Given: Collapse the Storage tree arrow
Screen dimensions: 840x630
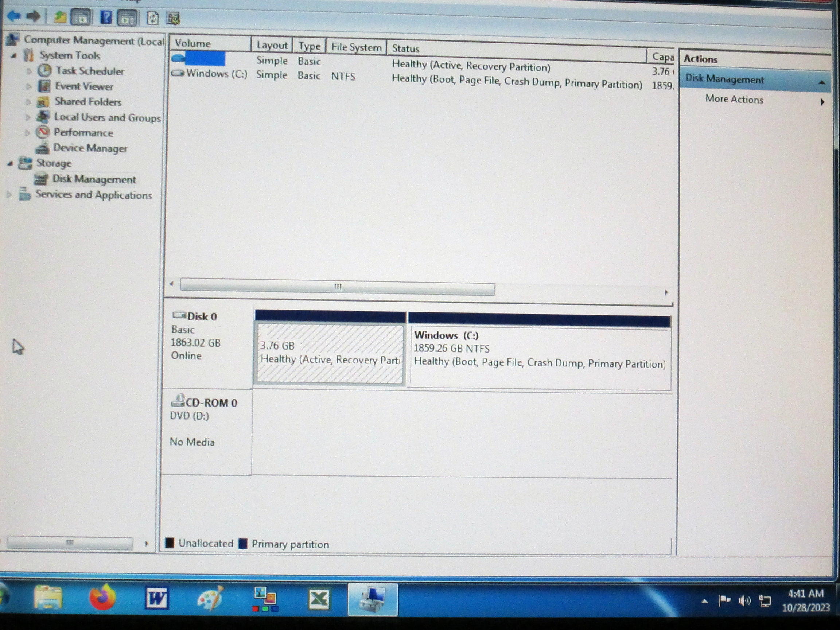Looking at the screenshot, I should 10,164.
